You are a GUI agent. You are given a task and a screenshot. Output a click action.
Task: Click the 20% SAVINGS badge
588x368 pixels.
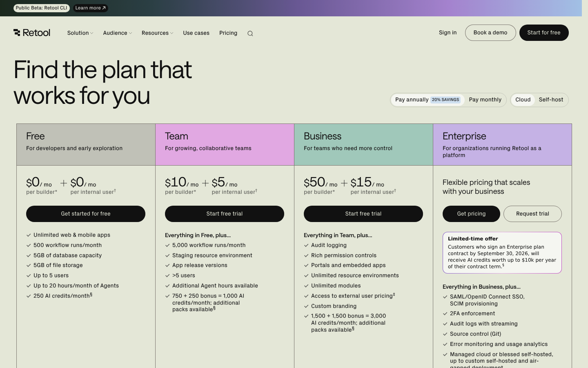(x=445, y=100)
